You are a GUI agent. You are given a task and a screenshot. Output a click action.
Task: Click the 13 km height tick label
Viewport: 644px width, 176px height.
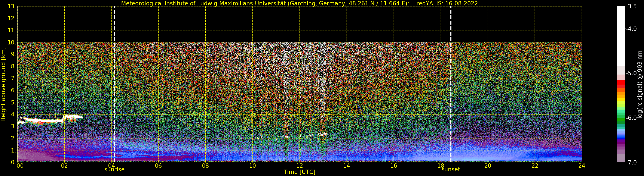(12, 6)
